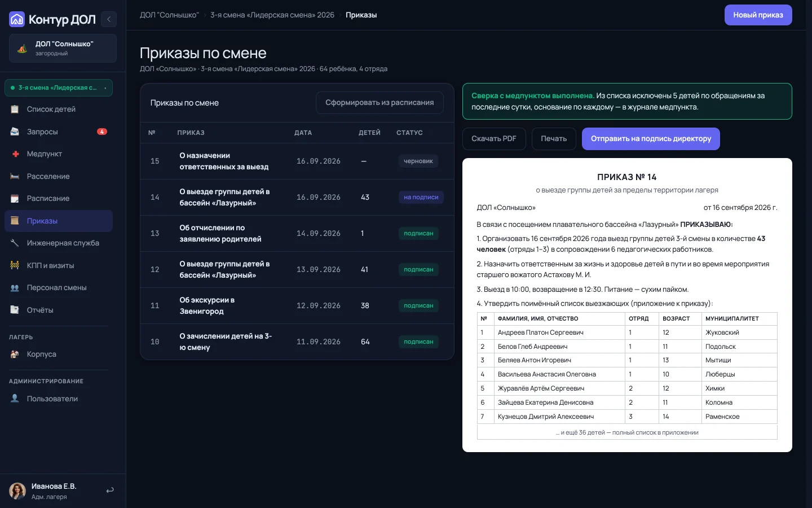812x508 pixels.
Task: Go to Расселение in the sidebar
Action: pyautogui.click(x=59, y=176)
